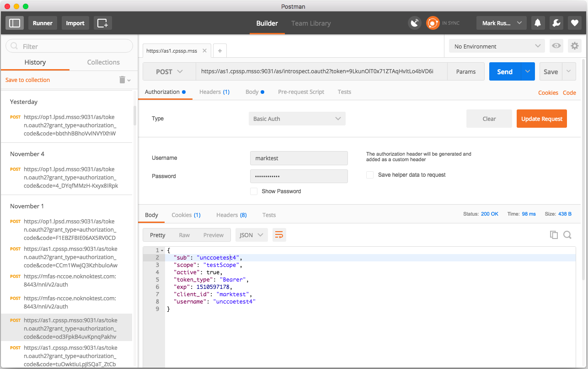The height and width of the screenshot is (369, 588).
Task: Open the notifications bell icon
Action: pyautogui.click(x=538, y=23)
